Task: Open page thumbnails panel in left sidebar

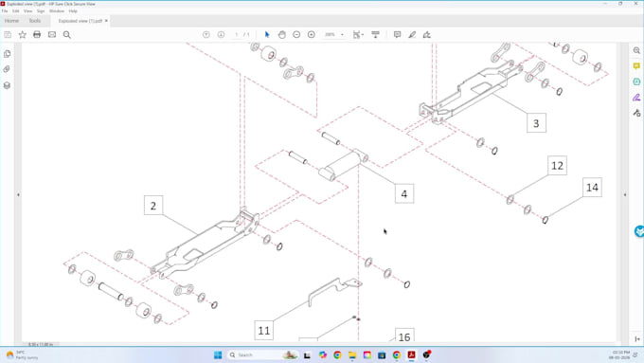Action: click(7, 54)
